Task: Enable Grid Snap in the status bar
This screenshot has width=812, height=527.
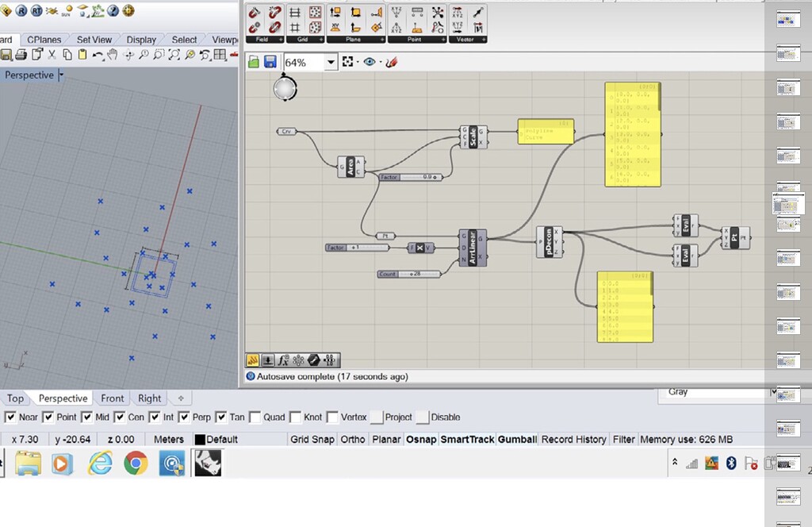Action: tap(312, 439)
